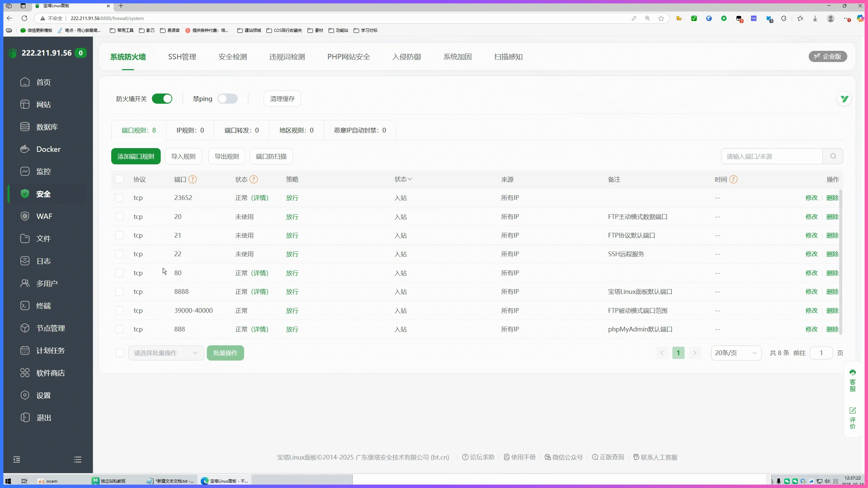
Task: Toggle the 禁ping switch
Action: point(228,99)
